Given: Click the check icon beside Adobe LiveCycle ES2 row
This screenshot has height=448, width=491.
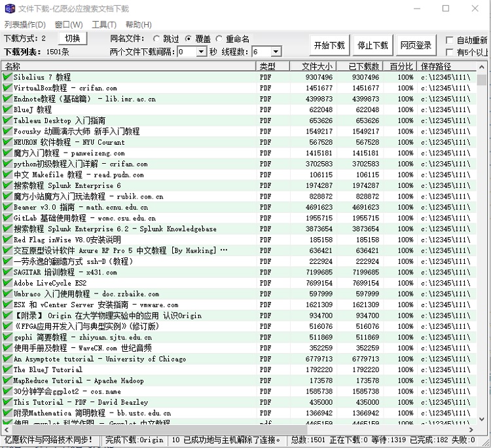Looking at the screenshot, I should (x=7, y=282).
